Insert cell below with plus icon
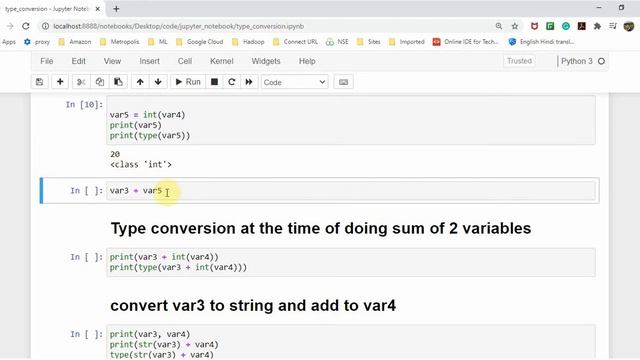640x360 pixels. pos(60,82)
